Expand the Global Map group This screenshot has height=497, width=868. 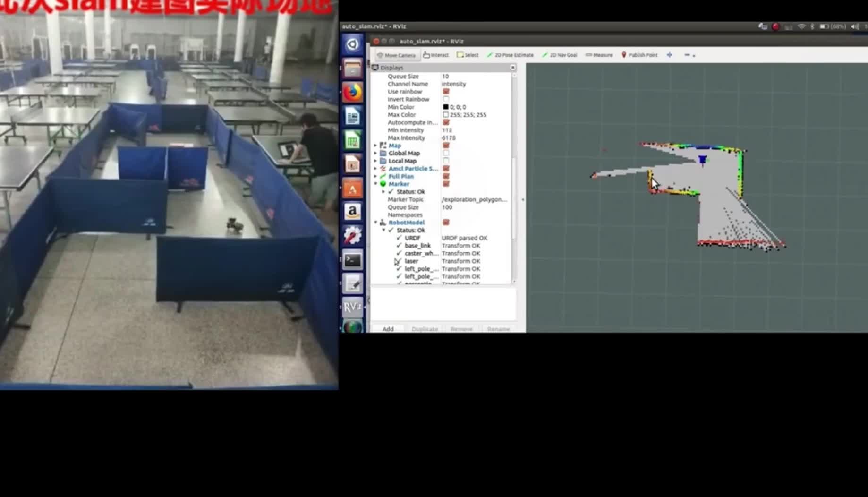(x=376, y=153)
